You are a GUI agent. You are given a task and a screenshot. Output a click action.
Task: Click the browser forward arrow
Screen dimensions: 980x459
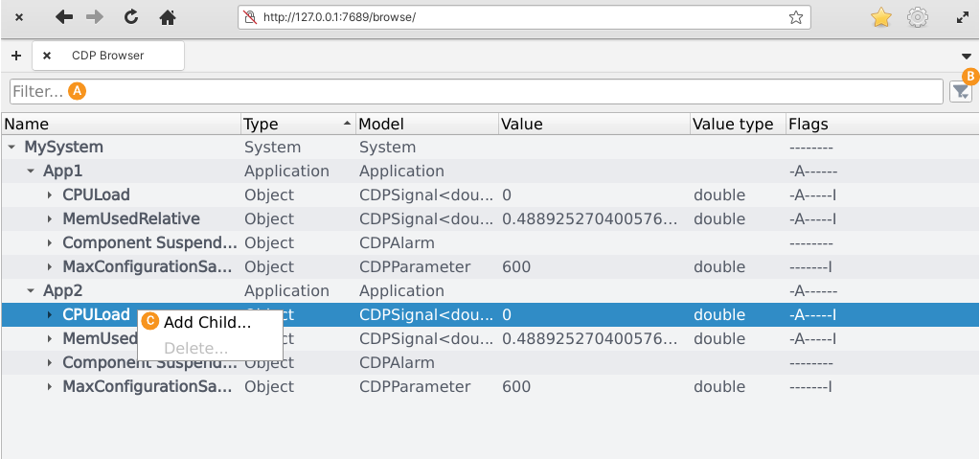tap(94, 17)
